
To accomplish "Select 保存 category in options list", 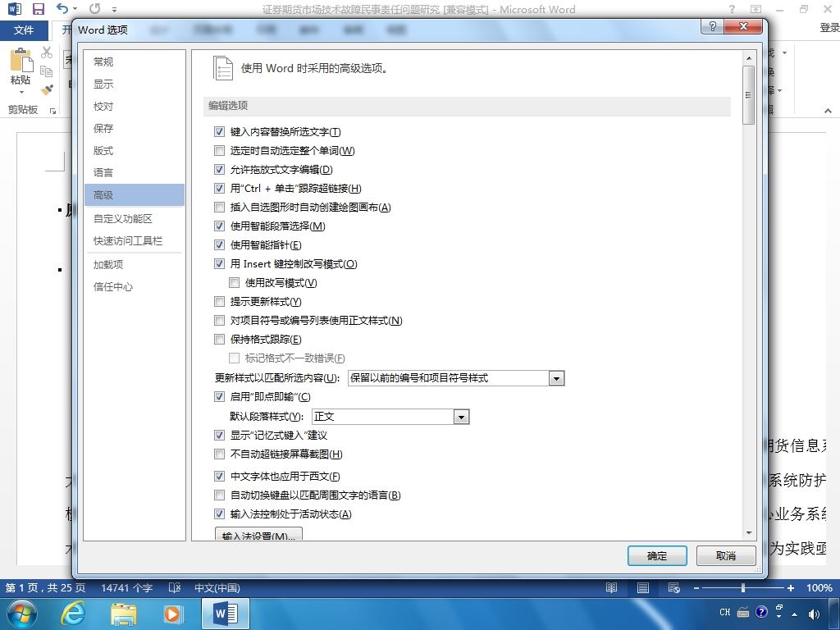I will (x=135, y=128).
